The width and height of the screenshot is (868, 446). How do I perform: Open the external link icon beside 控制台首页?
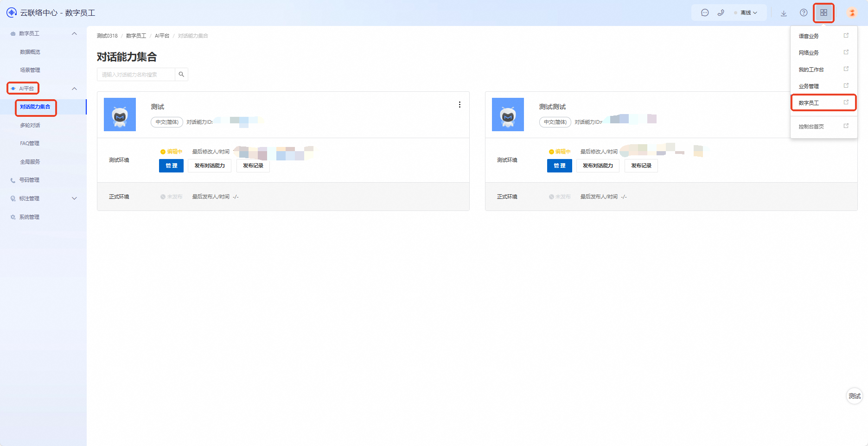(846, 126)
